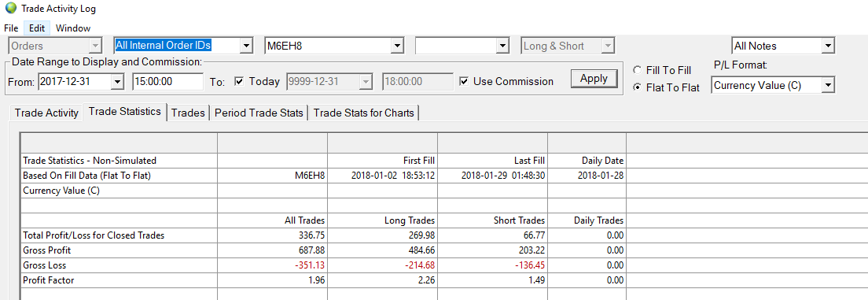Click the Trade Statistics - Non-Simulated cell

click(x=119, y=161)
